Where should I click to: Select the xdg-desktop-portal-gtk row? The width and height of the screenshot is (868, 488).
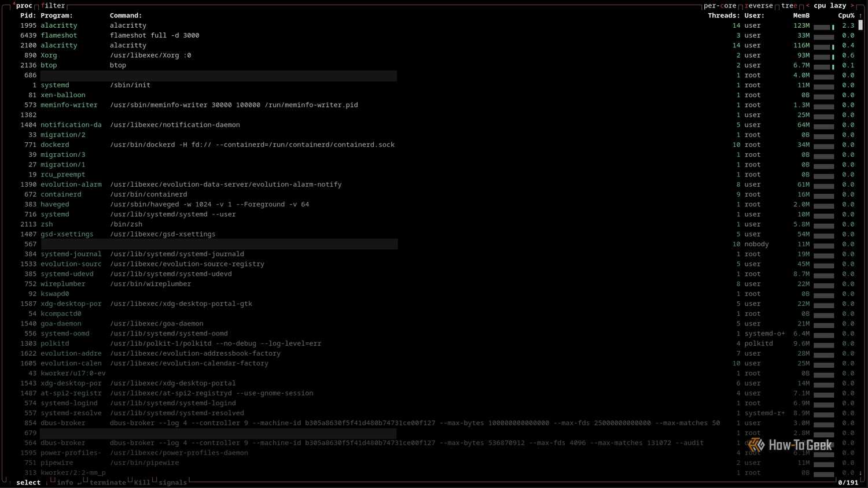click(x=437, y=304)
